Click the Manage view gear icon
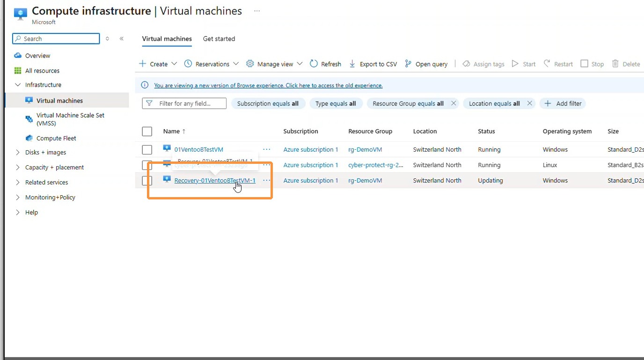 click(250, 64)
